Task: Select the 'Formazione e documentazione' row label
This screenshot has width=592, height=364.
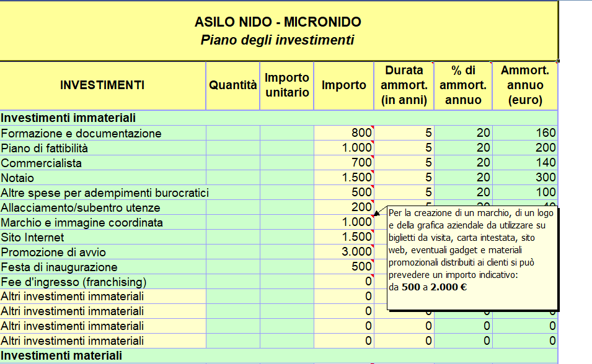Action: (81, 133)
